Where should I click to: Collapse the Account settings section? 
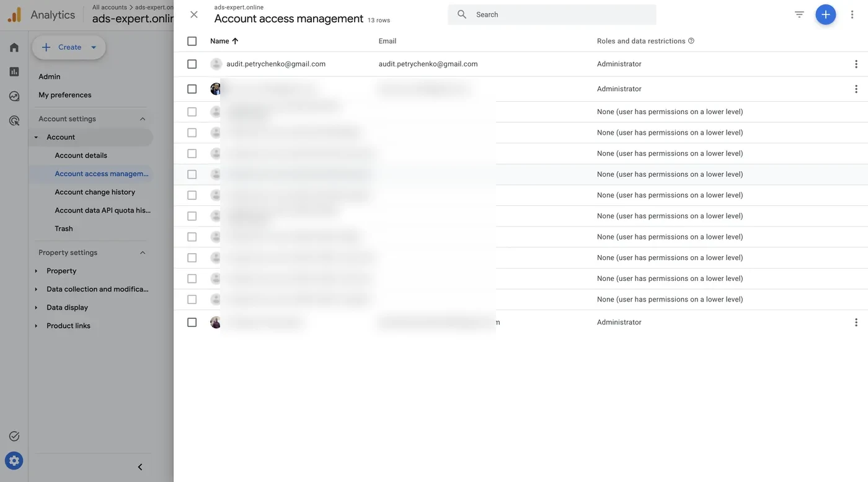click(143, 118)
